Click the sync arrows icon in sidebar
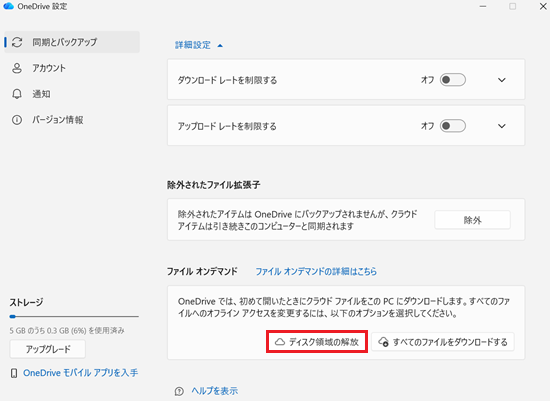 point(17,42)
